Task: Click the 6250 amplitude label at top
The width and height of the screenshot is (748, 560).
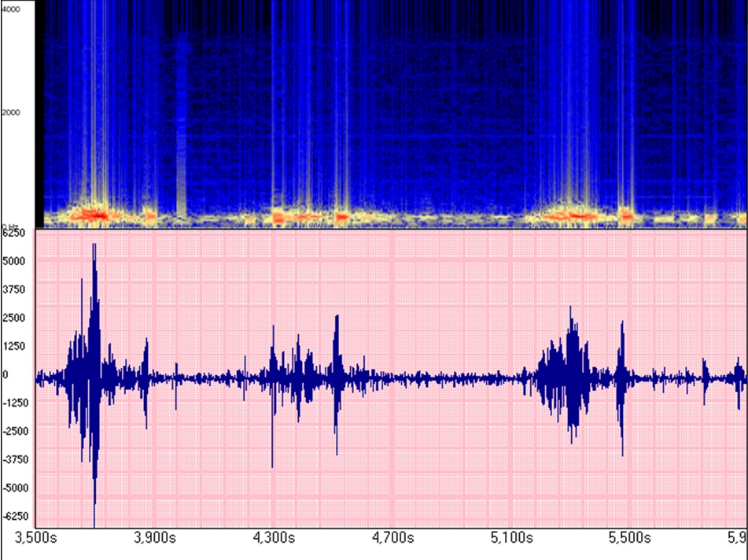Action: (x=16, y=234)
